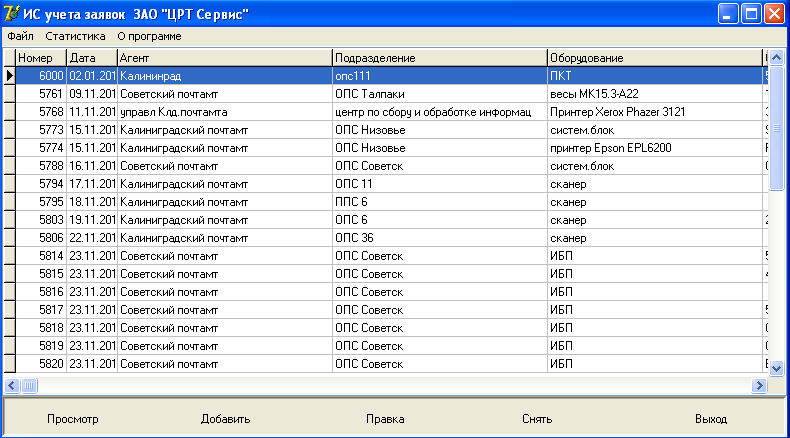790x438 pixels.
Task: Click the Номер column header
Action: (40, 58)
